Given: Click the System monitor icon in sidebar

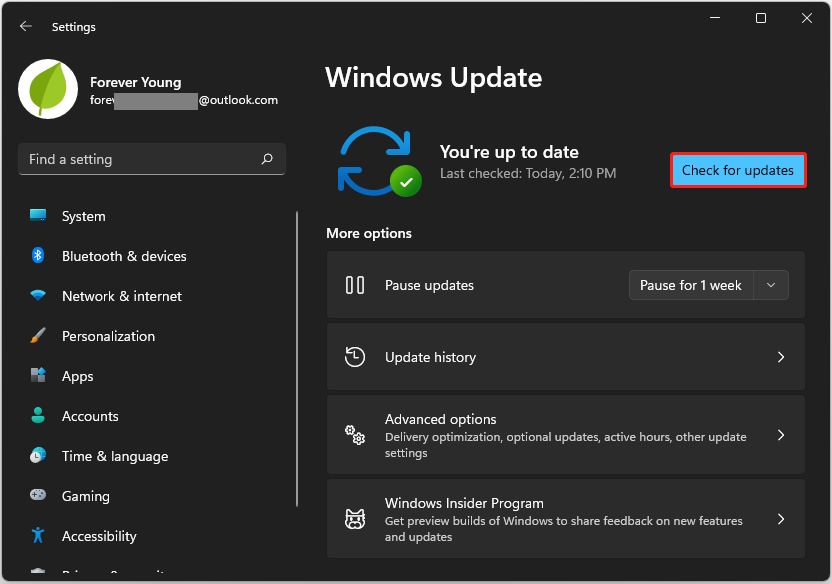Looking at the screenshot, I should click(38, 216).
